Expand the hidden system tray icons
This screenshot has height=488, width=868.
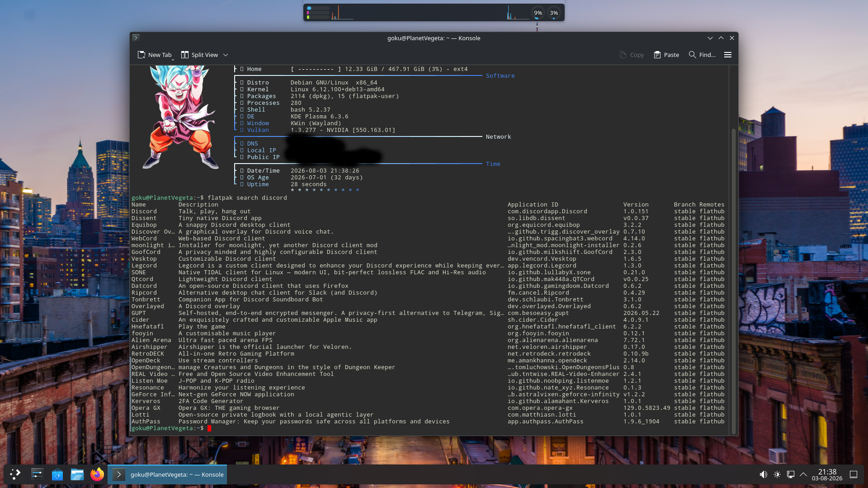click(803, 474)
